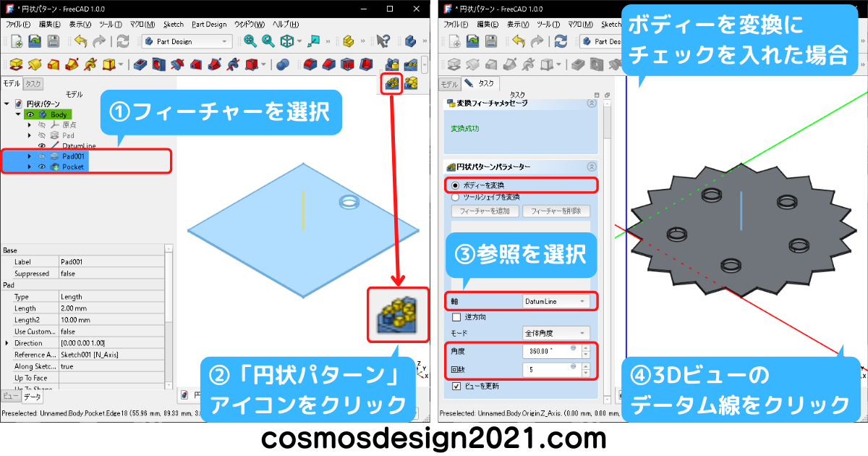This screenshot has height=456, width=868.
Task: Click 角度 360.00 input field
Action: tap(551, 351)
